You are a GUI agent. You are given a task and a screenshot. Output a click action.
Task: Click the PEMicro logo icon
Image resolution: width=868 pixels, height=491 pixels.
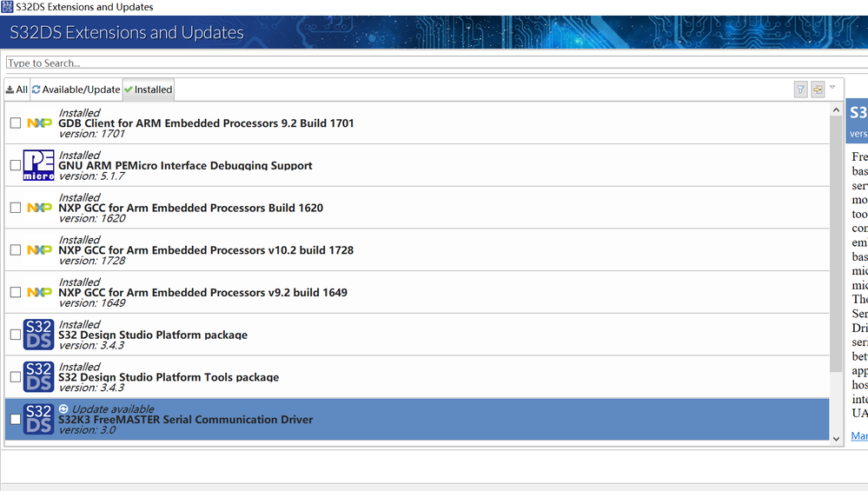click(38, 165)
